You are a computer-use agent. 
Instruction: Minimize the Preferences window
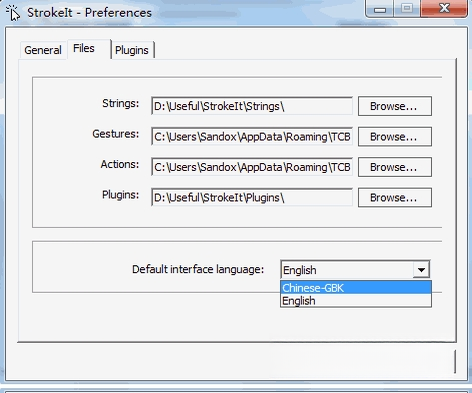coord(380,9)
